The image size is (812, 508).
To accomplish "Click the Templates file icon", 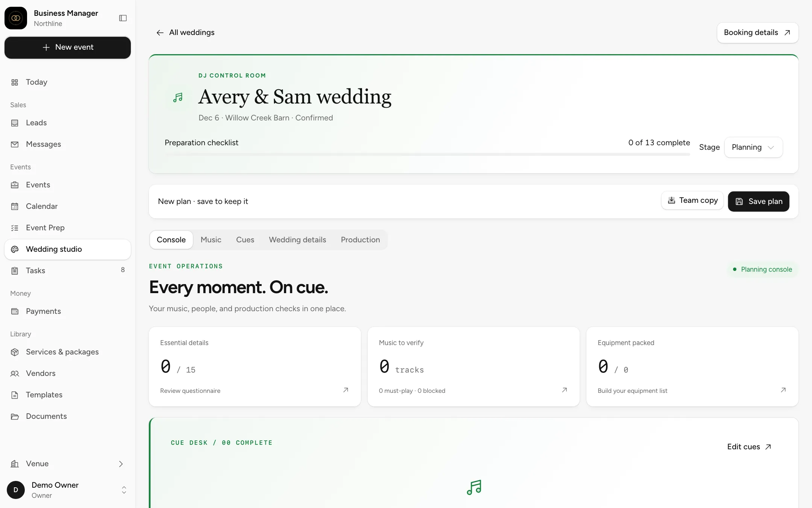I will point(15,395).
